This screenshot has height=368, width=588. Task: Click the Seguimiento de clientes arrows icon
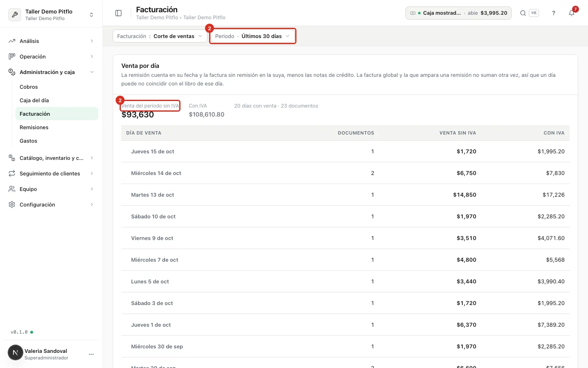coord(12,173)
